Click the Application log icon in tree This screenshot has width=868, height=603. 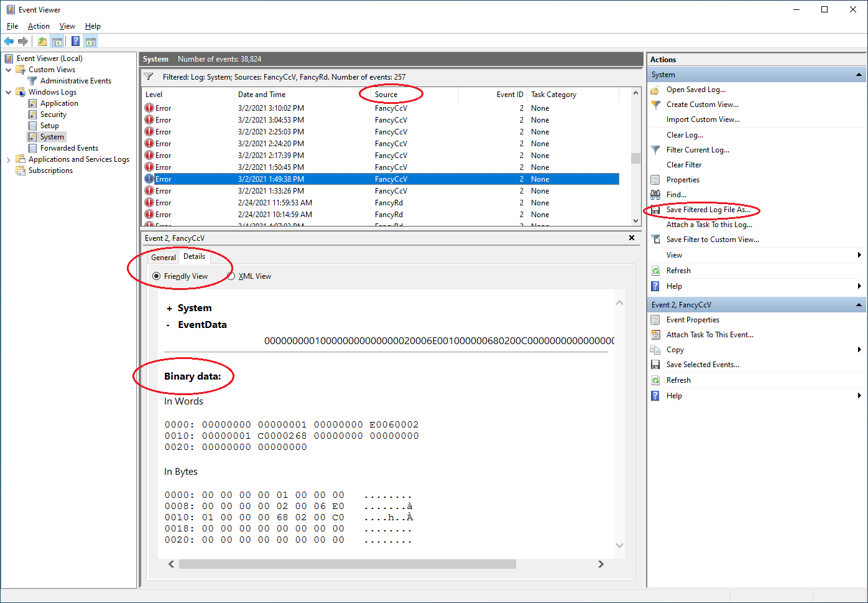point(32,103)
